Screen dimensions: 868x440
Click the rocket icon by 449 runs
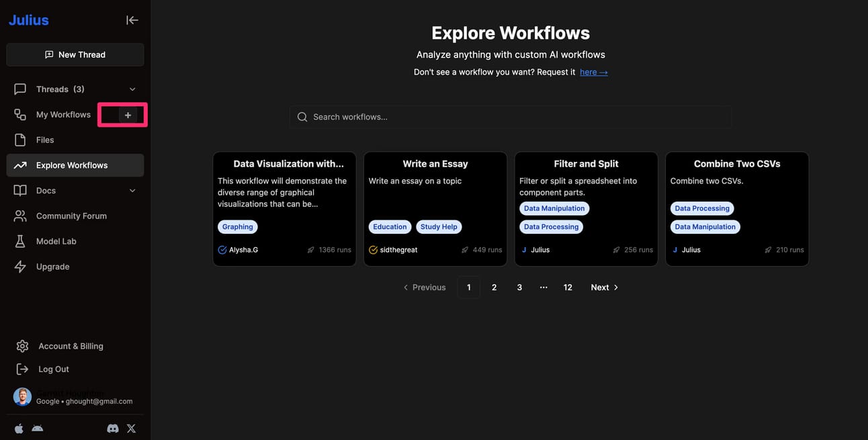tap(465, 250)
